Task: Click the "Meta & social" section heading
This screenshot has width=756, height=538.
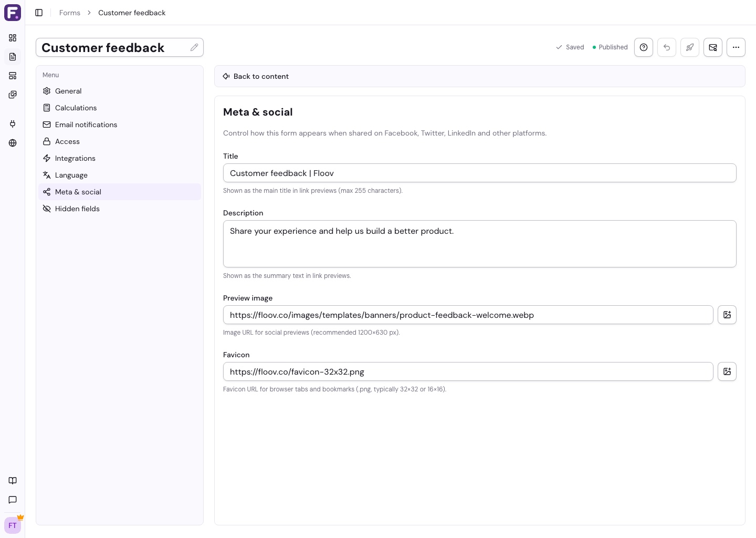Action: click(258, 112)
